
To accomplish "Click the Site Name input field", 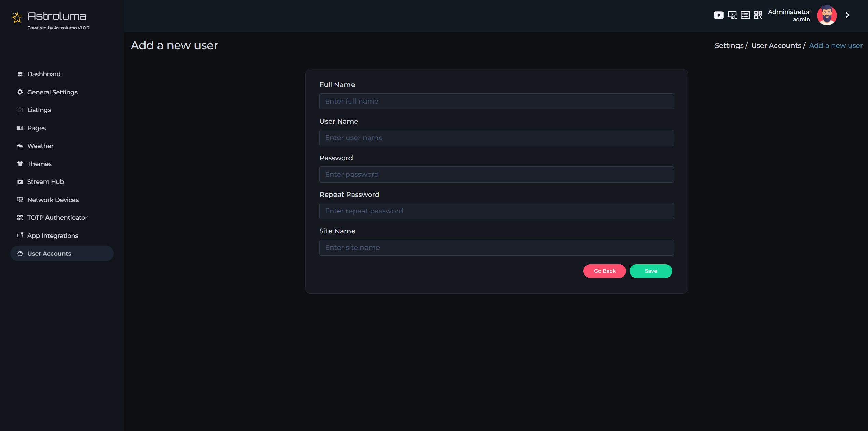I will tap(497, 247).
